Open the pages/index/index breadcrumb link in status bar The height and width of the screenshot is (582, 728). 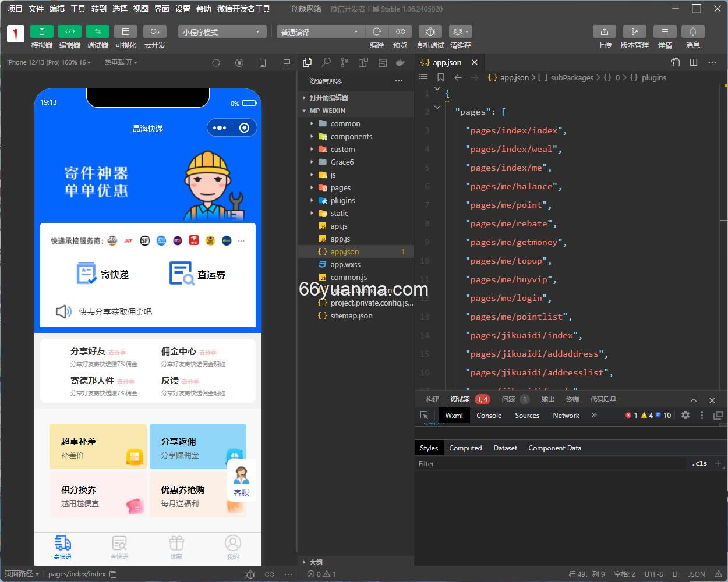76,573
